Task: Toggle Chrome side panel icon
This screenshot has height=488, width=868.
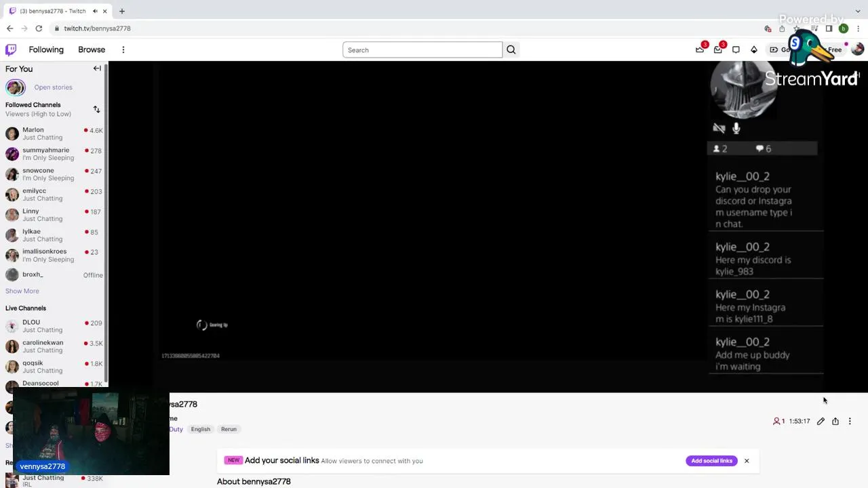Action: click(x=829, y=28)
